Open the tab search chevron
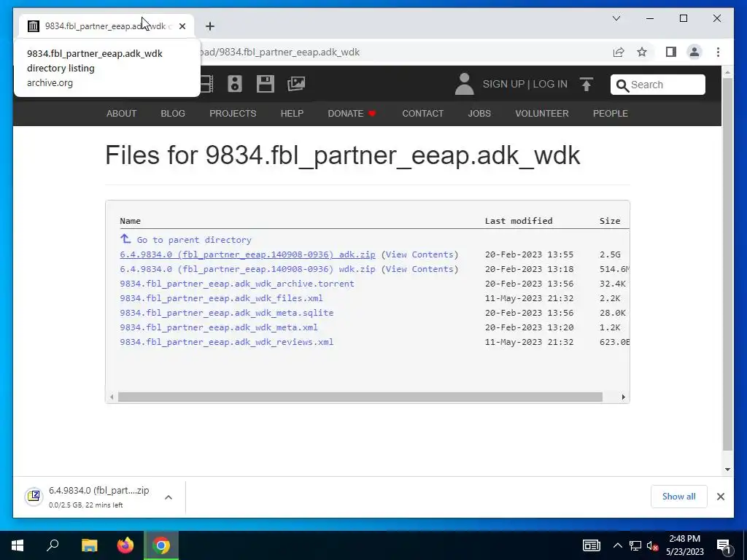Screen dimensions: 747x560 pos(616,18)
